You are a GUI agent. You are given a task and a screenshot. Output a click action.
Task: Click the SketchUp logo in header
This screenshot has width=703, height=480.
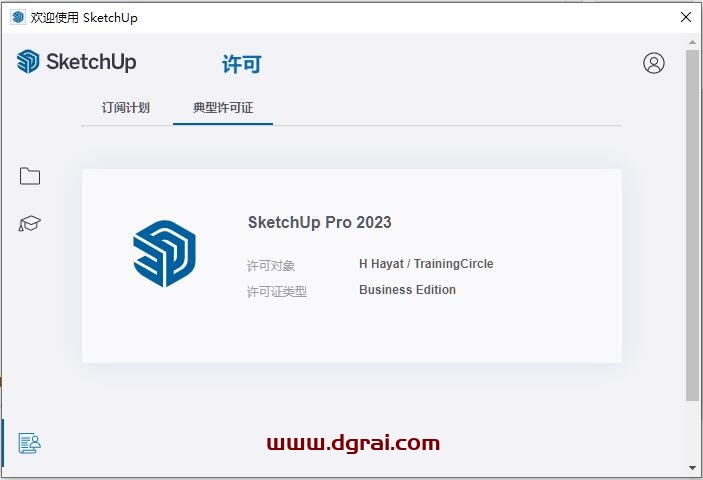(76, 61)
